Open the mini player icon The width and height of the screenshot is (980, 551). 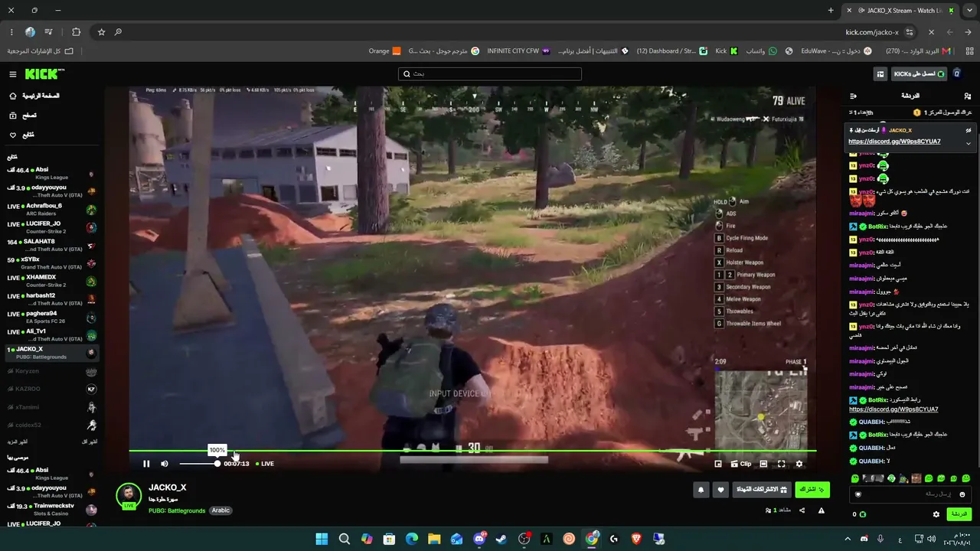point(718,464)
